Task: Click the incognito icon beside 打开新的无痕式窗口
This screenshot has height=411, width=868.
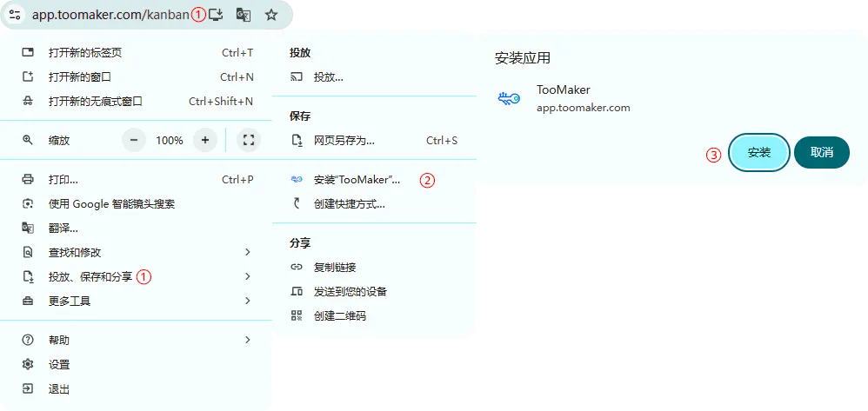Action: pos(28,101)
